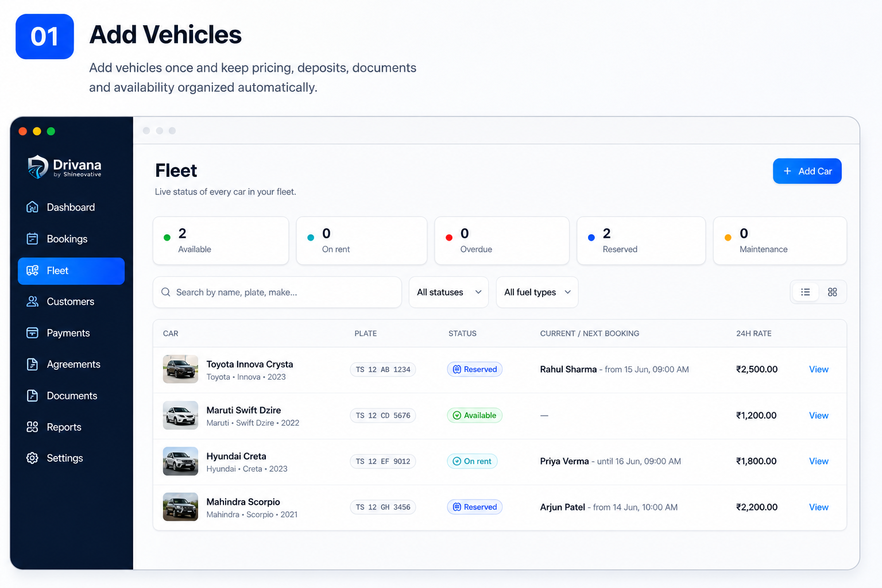
Task: Click the Reports grid icon
Action: (x=33, y=427)
